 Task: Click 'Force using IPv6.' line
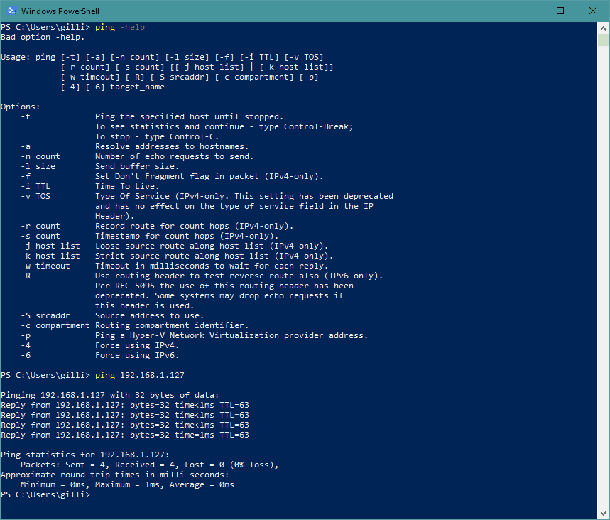(137, 355)
